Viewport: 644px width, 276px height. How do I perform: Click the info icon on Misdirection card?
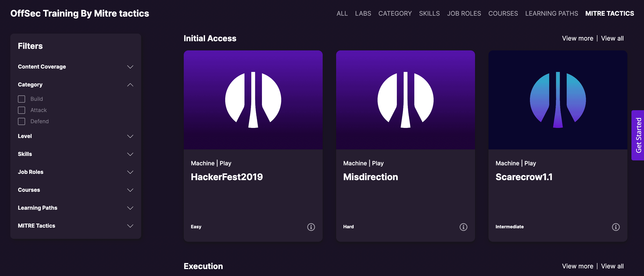coord(463,227)
